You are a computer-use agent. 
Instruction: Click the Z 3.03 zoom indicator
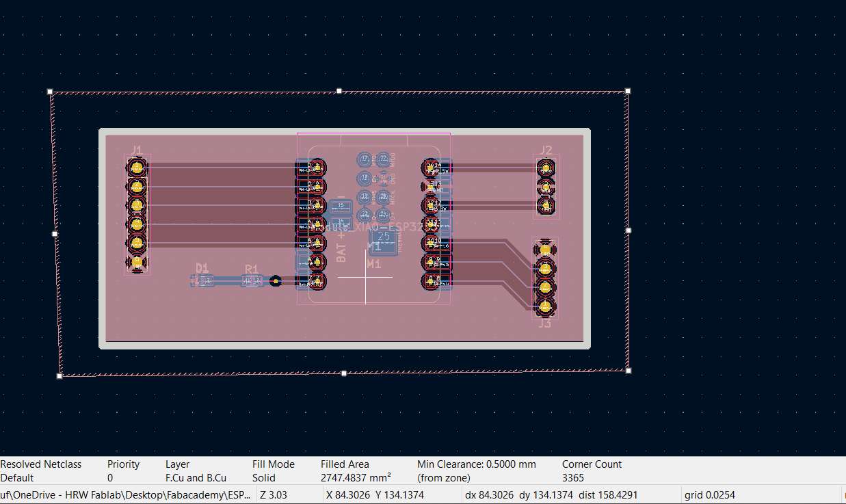(x=272, y=494)
